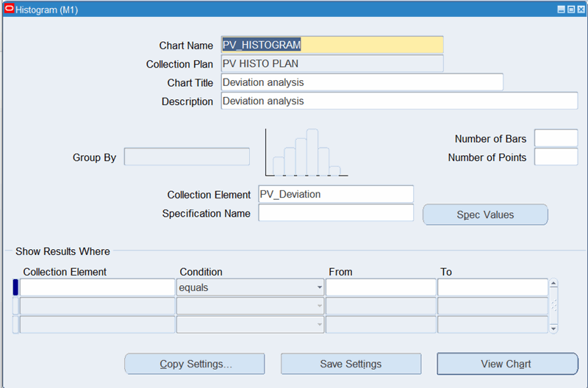The height and width of the screenshot is (388, 588).
Task: Click the PV_Deviation Collection Element field
Action: click(x=336, y=194)
